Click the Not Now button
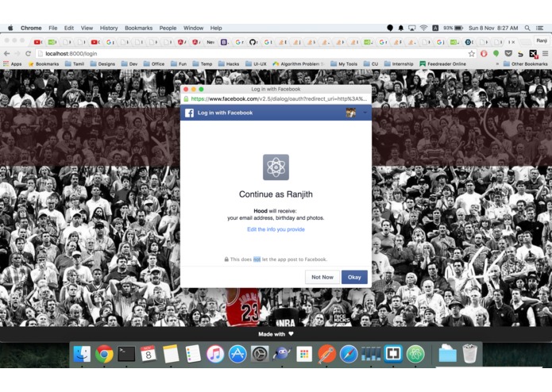The image size is (552, 392). pos(322,277)
